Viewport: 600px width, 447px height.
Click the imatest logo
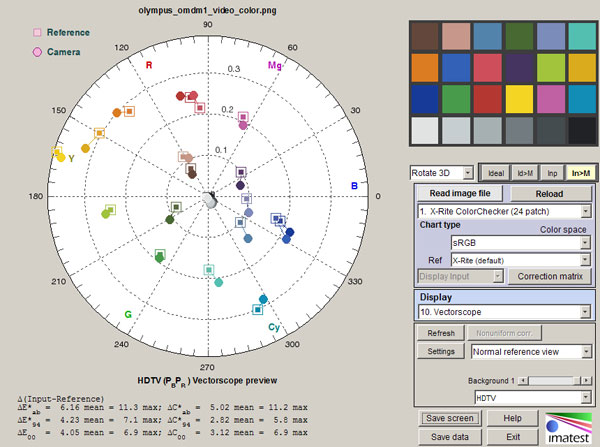(x=568, y=428)
